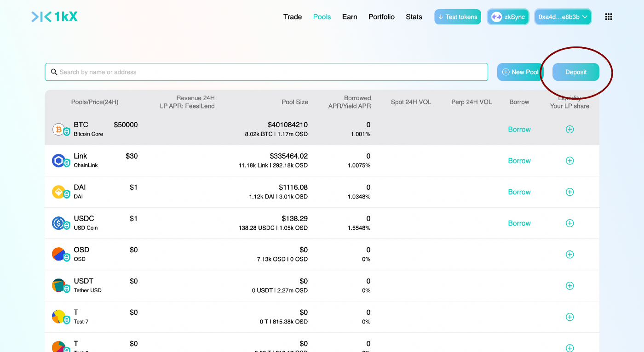Click the 11.18k Link | 292.18k OSD value
This screenshot has height=352, width=644.
[273, 165]
